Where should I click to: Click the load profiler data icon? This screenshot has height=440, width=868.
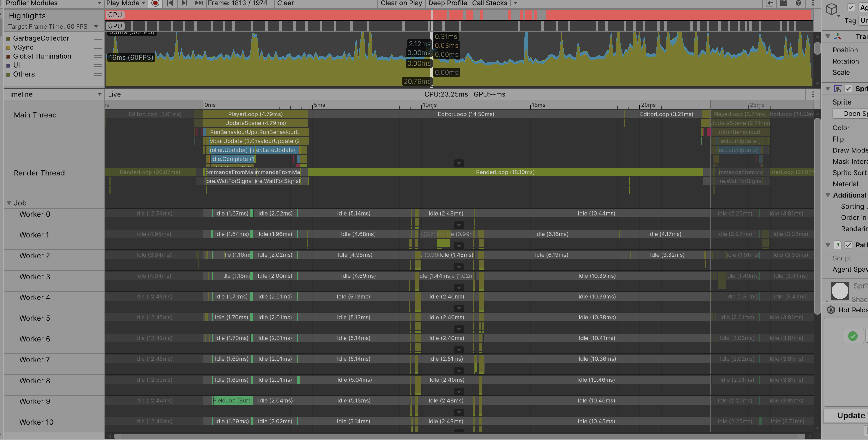770,3
